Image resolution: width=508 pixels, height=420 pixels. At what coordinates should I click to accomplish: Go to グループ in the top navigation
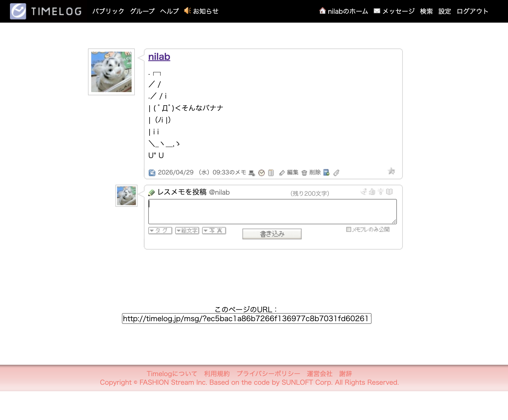click(142, 11)
